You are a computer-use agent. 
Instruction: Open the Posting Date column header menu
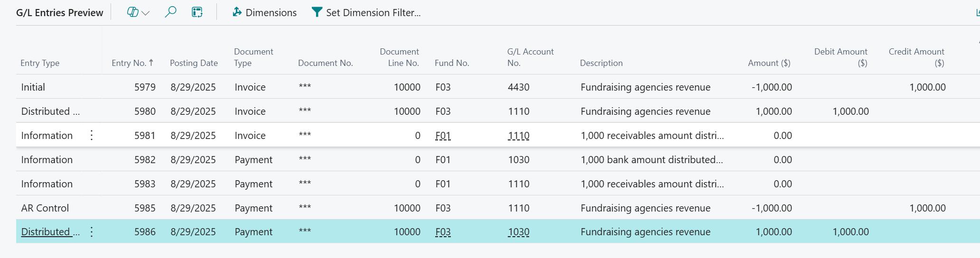pyautogui.click(x=194, y=63)
